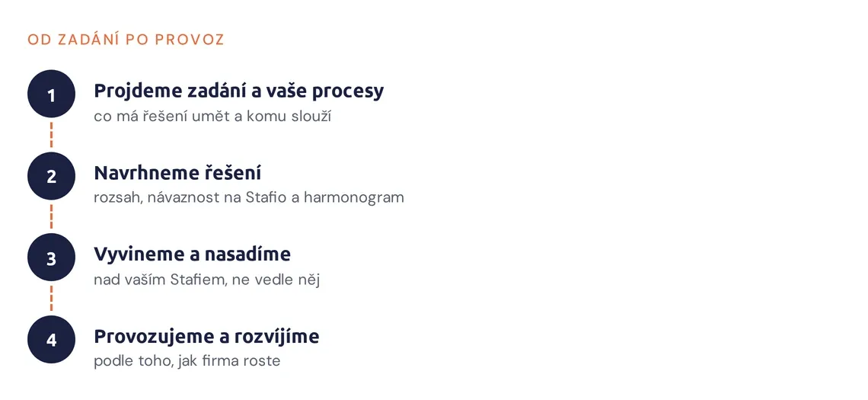Click the step 2 number circle
This screenshot has height=400, width=868.
(52, 176)
